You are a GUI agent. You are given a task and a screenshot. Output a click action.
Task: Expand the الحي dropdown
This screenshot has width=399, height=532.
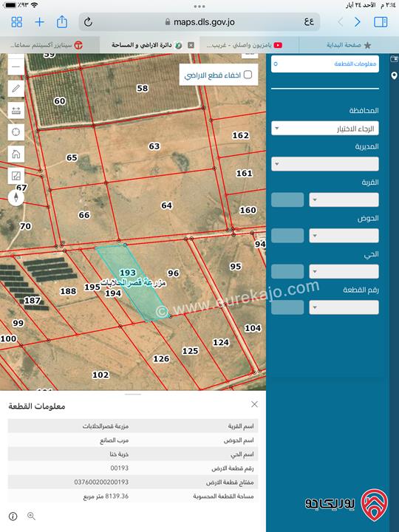(x=344, y=272)
